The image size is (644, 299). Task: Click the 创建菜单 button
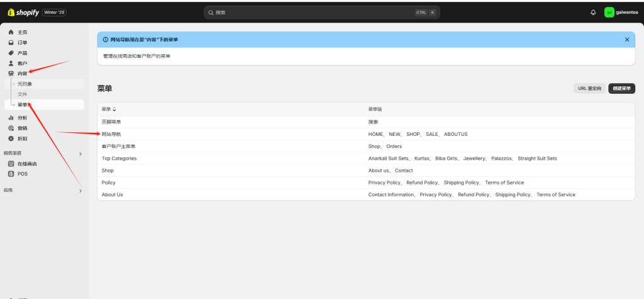pos(621,88)
